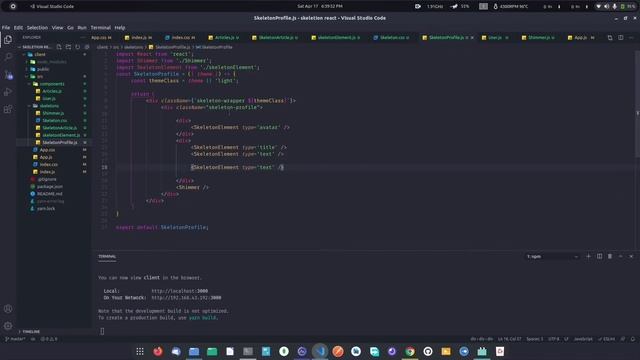Collapse the components folder

[x=53, y=84]
